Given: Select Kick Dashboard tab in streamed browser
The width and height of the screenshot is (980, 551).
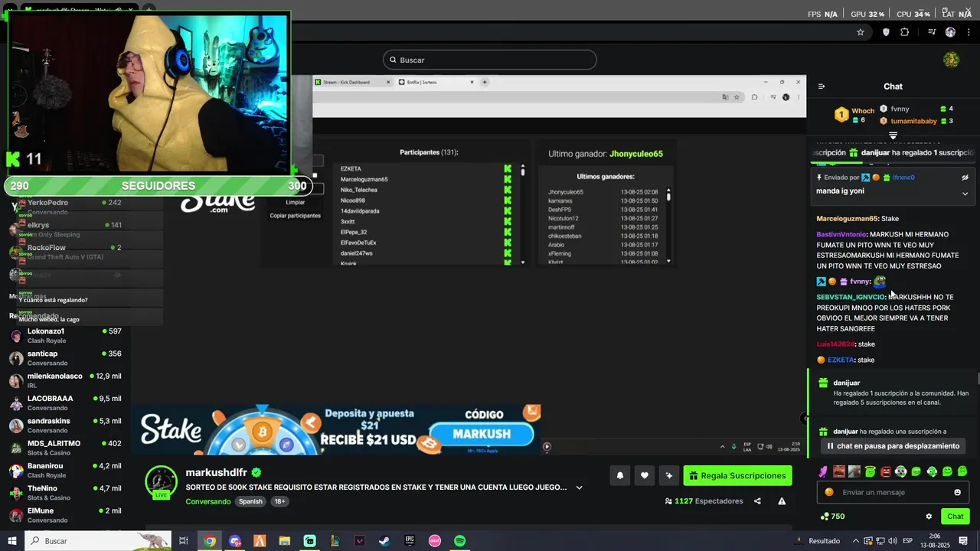Looking at the screenshot, I should 352,82.
